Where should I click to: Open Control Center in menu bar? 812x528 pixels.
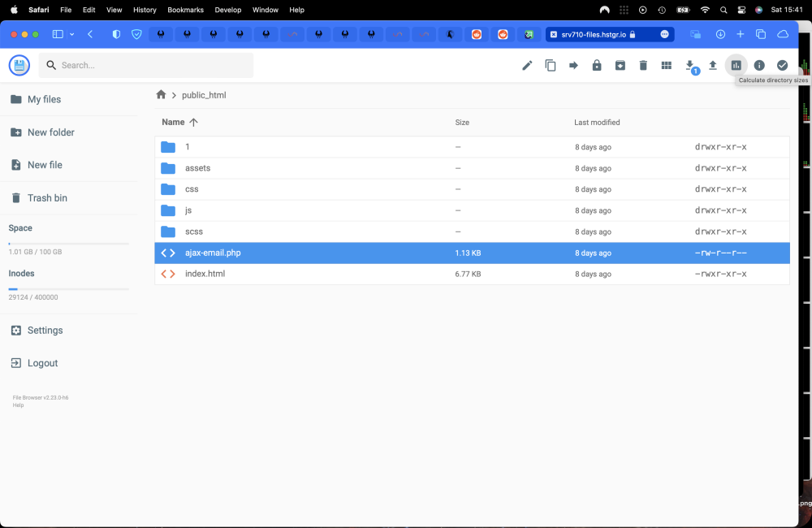(741, 10)
